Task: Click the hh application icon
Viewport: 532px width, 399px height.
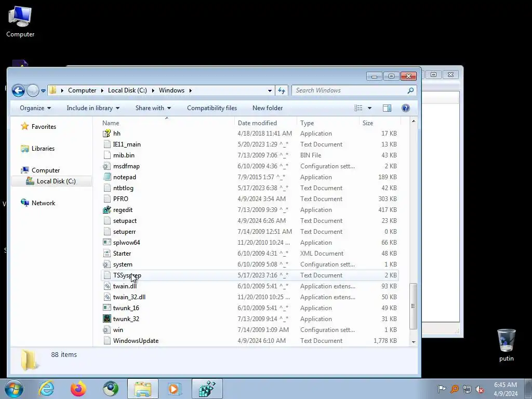Action: point(107,134)
